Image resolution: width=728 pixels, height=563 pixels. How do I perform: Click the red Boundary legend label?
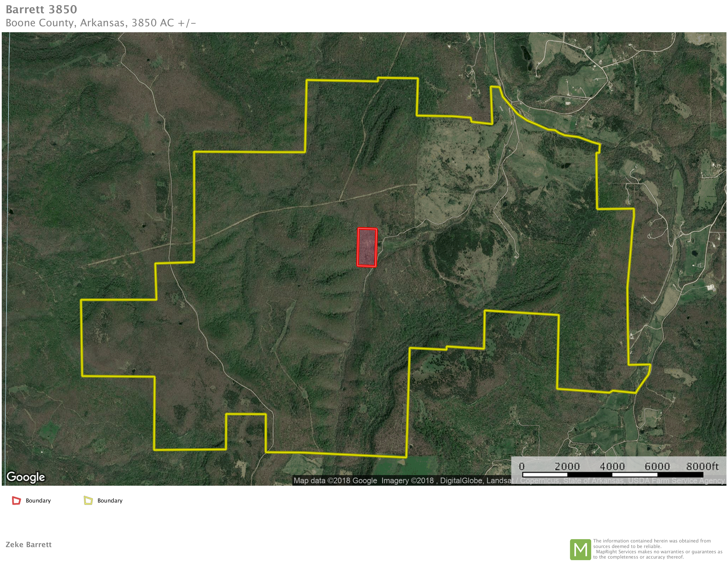pos(38,501)
